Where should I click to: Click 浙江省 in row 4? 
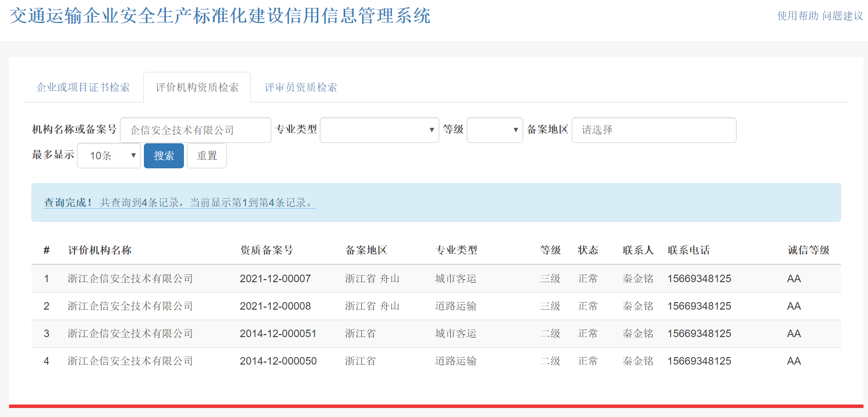coord(360,361)
